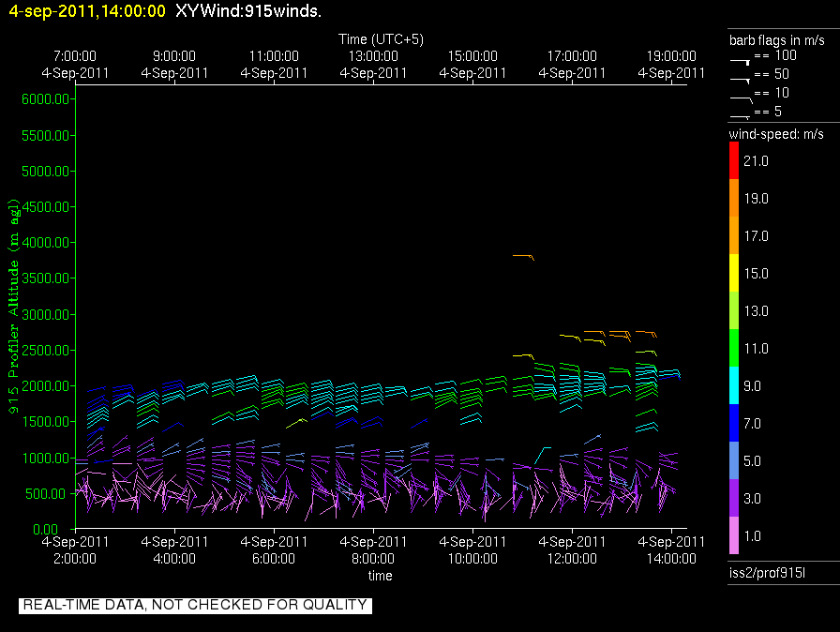Click the 5500.00 altitude tick label
Screen dimensions: 840x632
[45, 136]
